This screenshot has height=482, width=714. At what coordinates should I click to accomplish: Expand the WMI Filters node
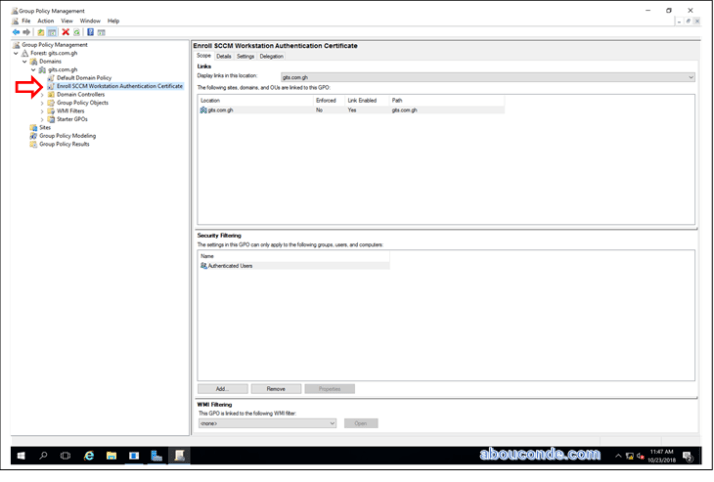[x=42, y=111]
